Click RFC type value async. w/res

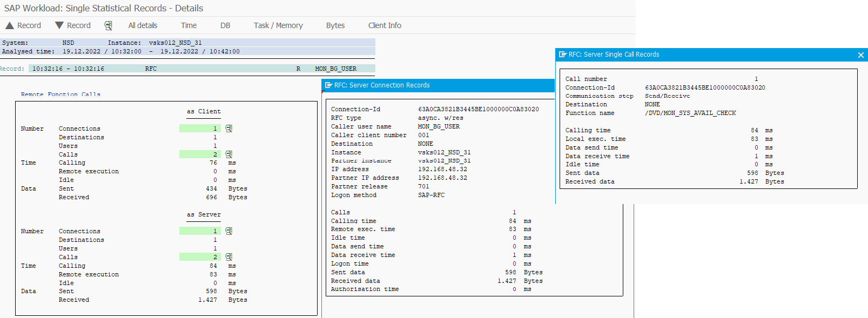point(440,118)
